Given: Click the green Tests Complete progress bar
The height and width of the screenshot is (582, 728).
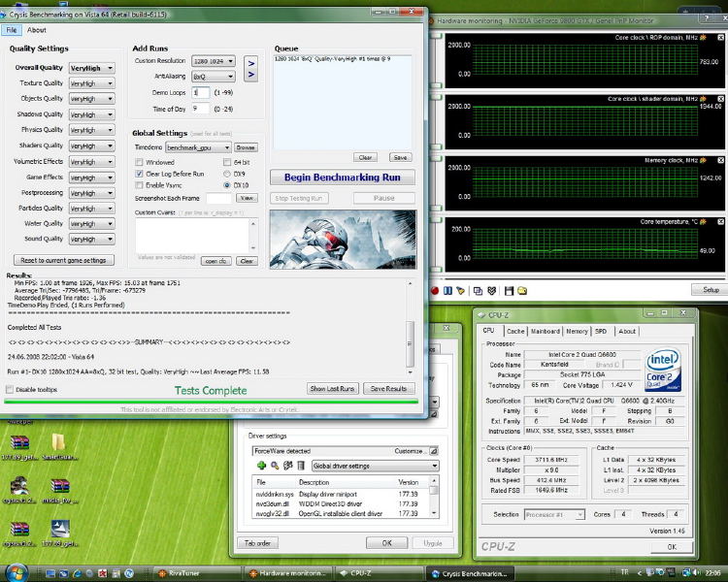Looking at the screenshot, I should coord(212,402).
